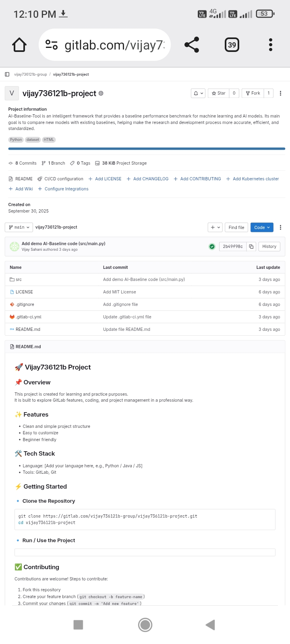Open project actions kebab menu beside Fork
The width and height of the screenshot is (290, 644).
pos(281,93)
